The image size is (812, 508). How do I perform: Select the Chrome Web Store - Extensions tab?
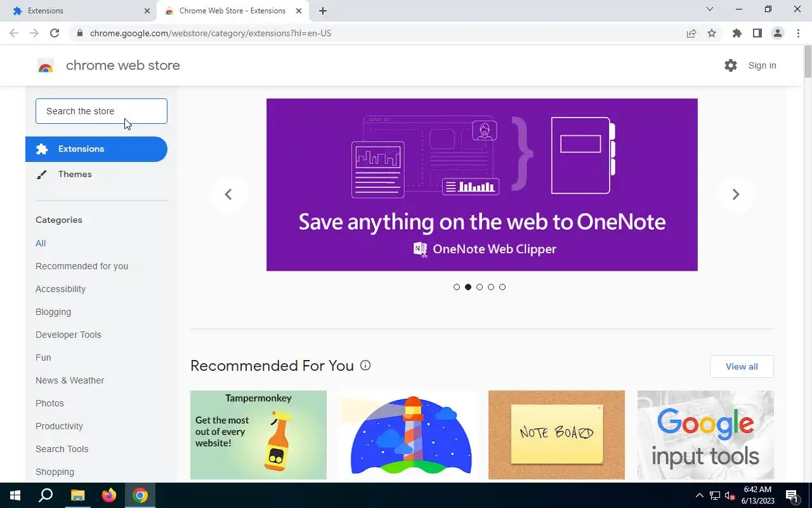(232, 11)
